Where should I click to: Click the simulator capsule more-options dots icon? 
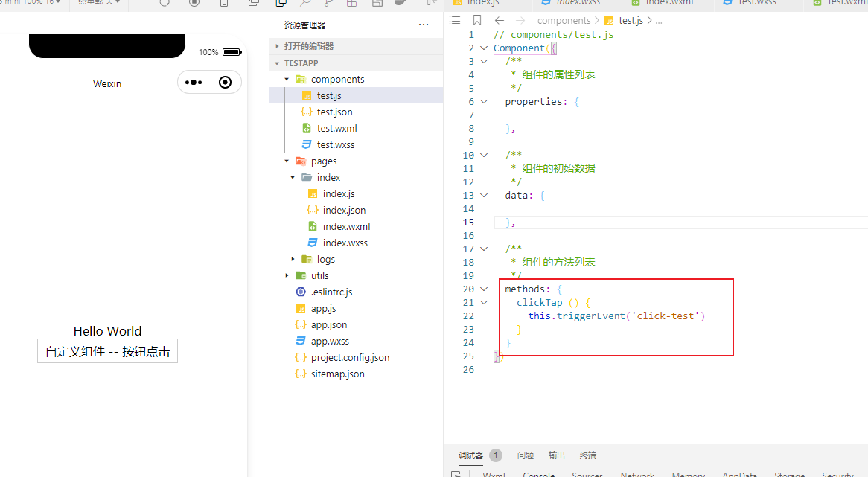point(194,83)
